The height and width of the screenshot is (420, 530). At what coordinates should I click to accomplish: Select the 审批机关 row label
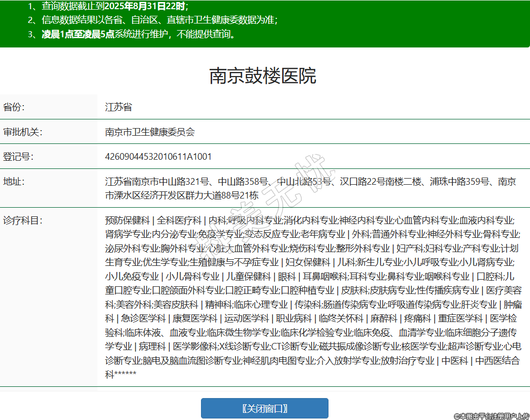[x=23, y=132]
